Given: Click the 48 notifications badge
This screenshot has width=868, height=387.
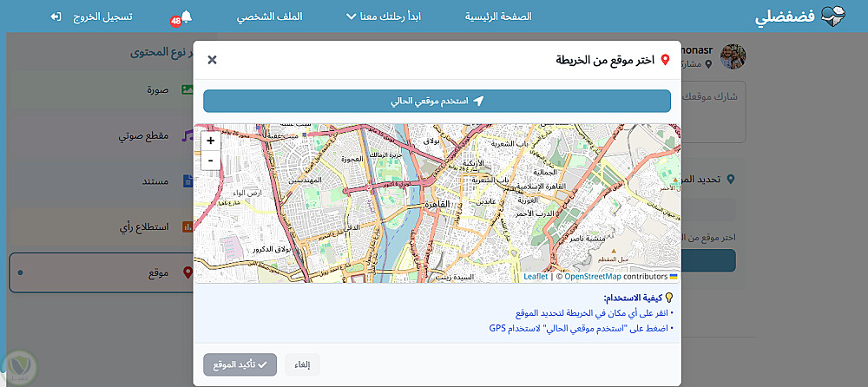Looking at the screenshot, I should 175,22.
